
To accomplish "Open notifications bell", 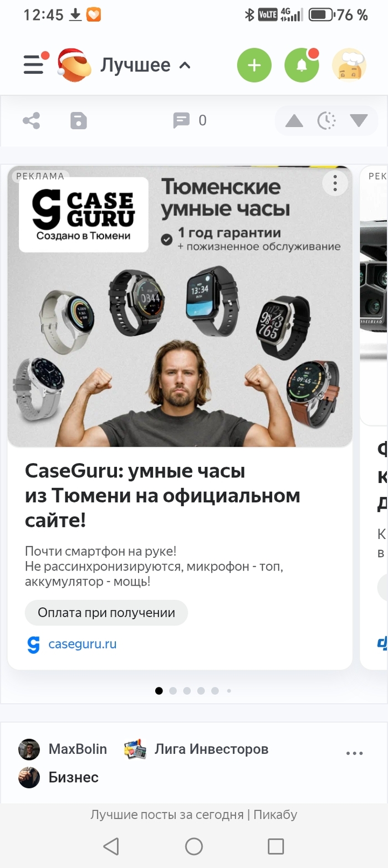I will coord(302,65).
